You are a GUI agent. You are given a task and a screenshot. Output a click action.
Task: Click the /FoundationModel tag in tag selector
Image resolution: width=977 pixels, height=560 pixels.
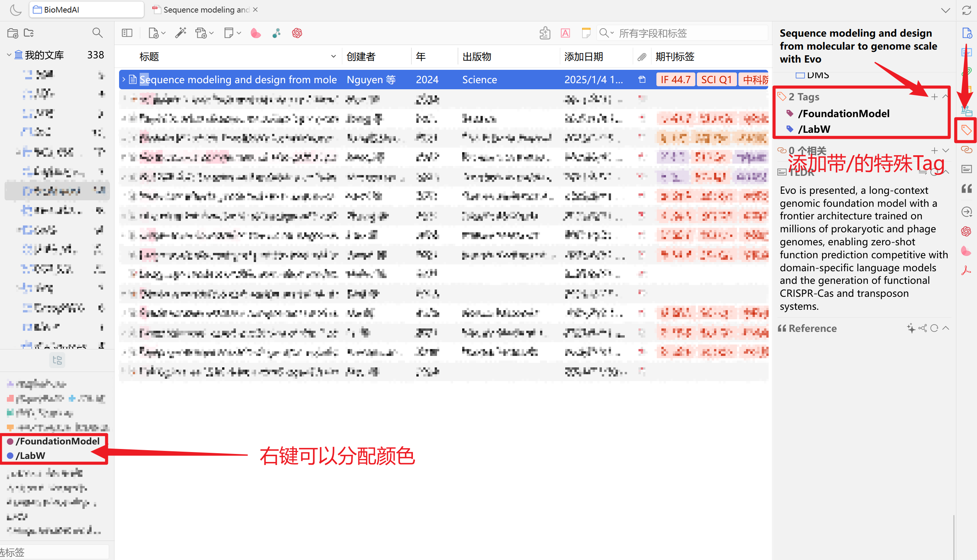point(57,441)
